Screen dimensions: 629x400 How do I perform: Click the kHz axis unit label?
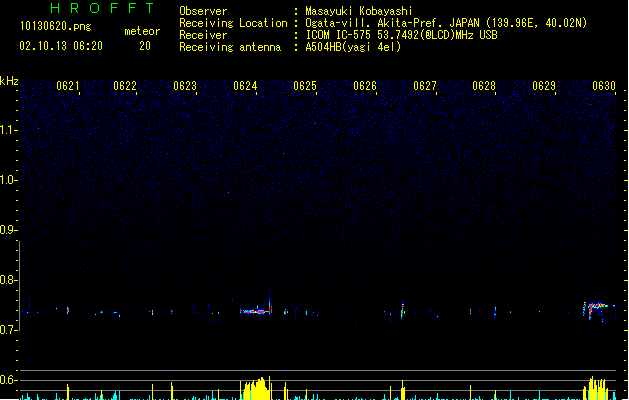(9, 81)
